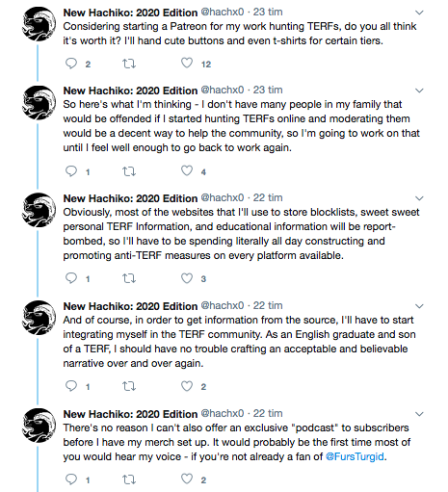
Task: Like the tweet with 4 likes
Action: [x=187, y=170]
